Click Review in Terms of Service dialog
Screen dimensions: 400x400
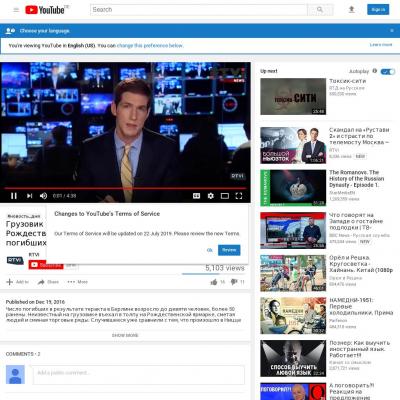point(229,250)
